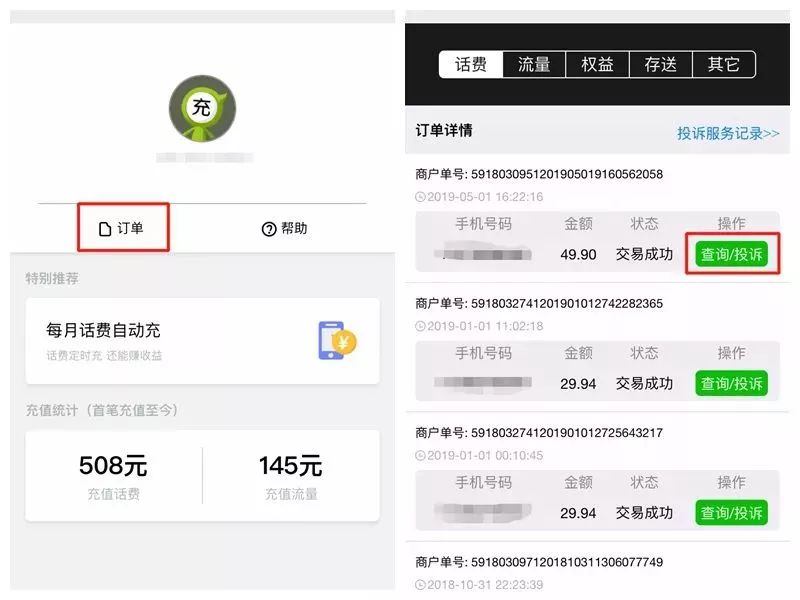Tap the masked phone number of the top order
The height and width of the screenshot is (600, 800).
(482, 252)
